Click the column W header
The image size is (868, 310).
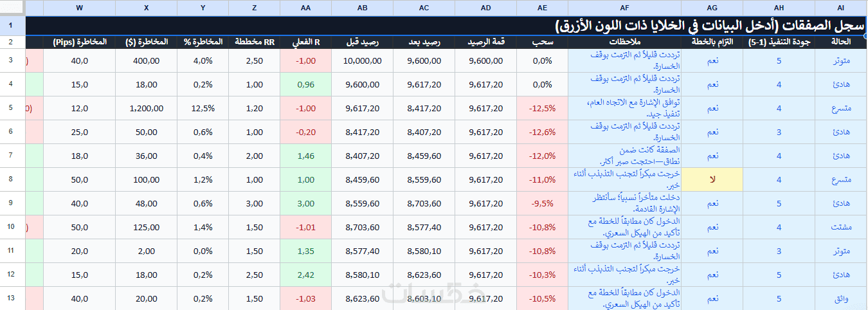coord(79,8)
